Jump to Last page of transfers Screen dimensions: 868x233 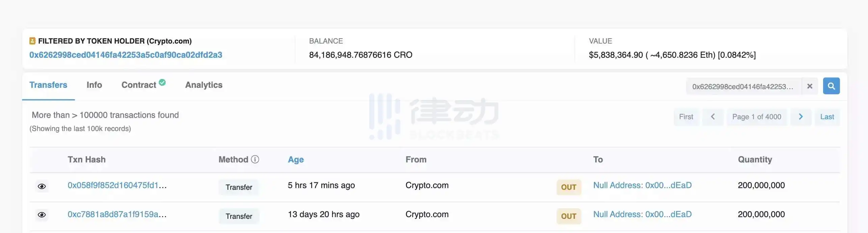827,116
